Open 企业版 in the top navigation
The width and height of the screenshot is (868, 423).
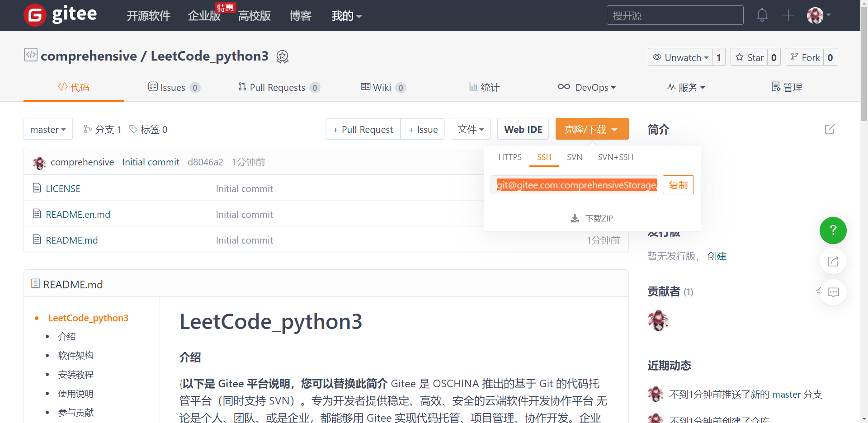(x=204, y=16)
